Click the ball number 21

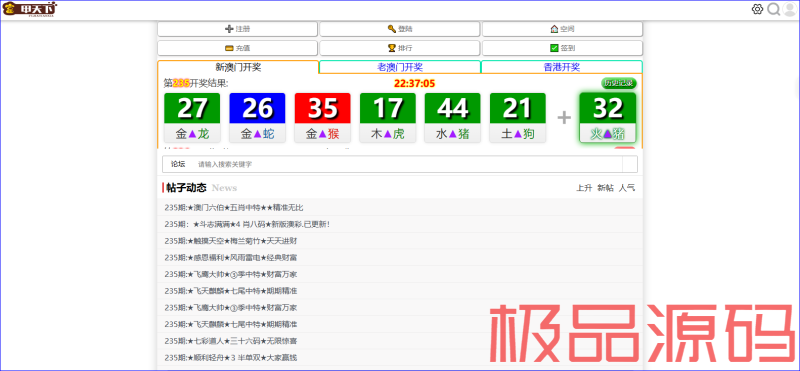pos(518,108)
